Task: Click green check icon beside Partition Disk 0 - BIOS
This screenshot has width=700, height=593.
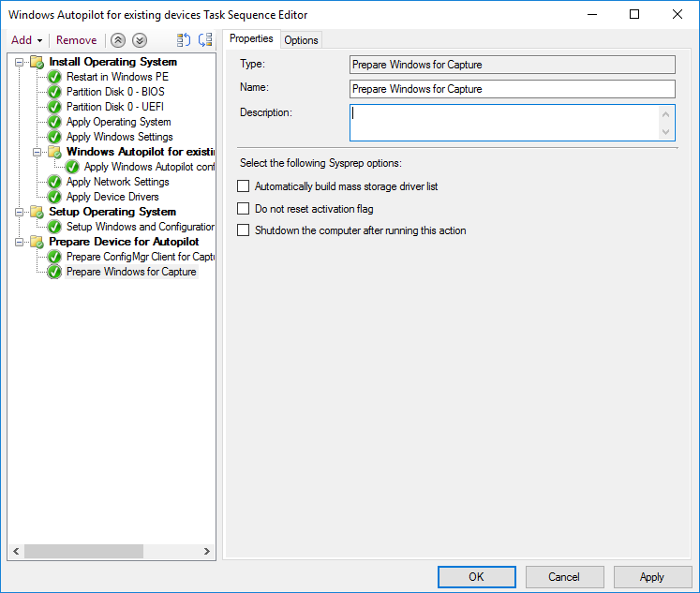Action: point(54,92)
